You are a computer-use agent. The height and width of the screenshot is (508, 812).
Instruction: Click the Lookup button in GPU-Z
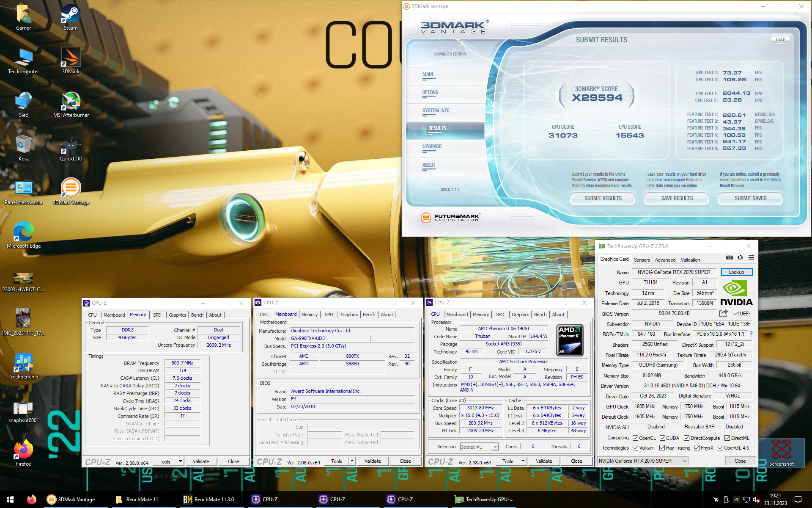click(736, 272)
